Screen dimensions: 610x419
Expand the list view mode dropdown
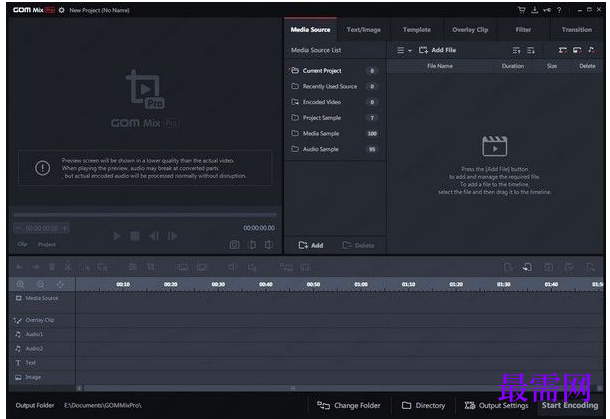coord(404,50)
